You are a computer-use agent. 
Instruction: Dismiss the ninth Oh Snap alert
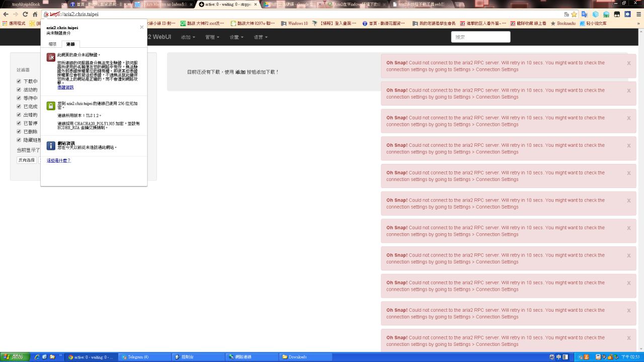[629, 283]
